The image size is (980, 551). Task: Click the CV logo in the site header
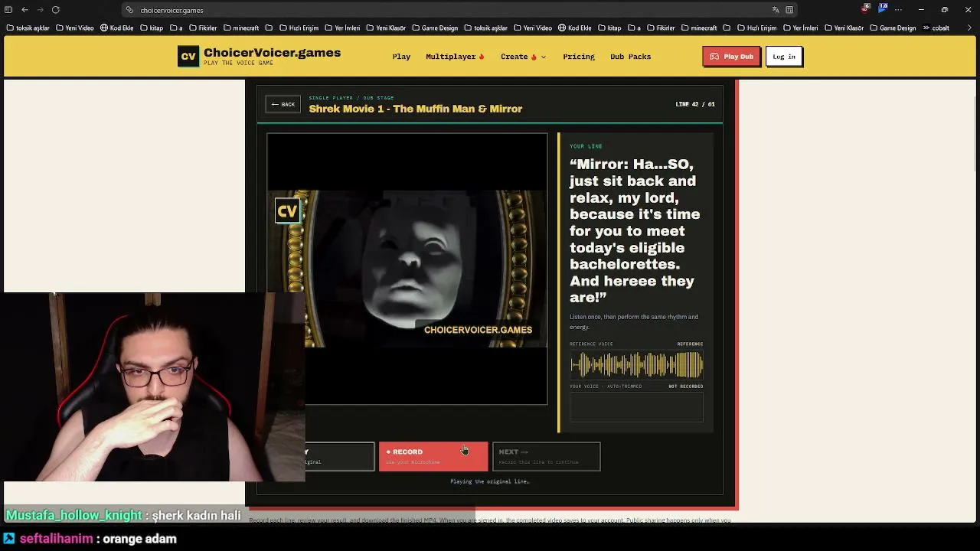(x=188, y=57)
